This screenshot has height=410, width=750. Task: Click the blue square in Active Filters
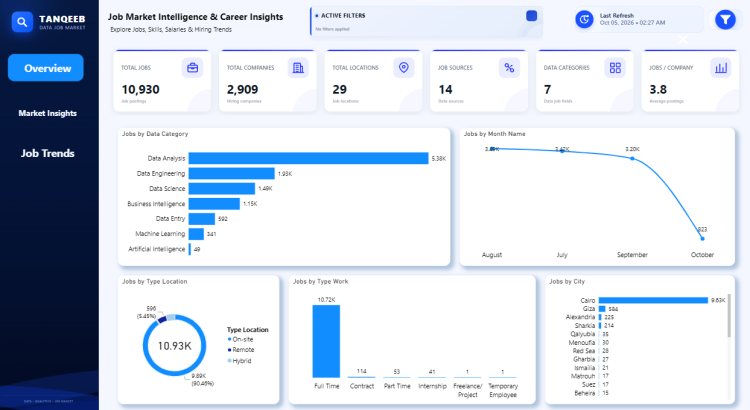coord(531,16)
